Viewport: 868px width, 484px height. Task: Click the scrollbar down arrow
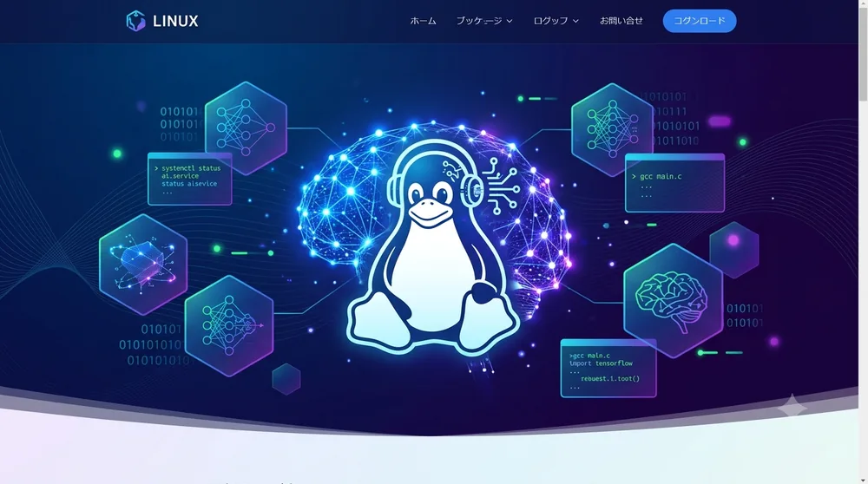(863, 481)
